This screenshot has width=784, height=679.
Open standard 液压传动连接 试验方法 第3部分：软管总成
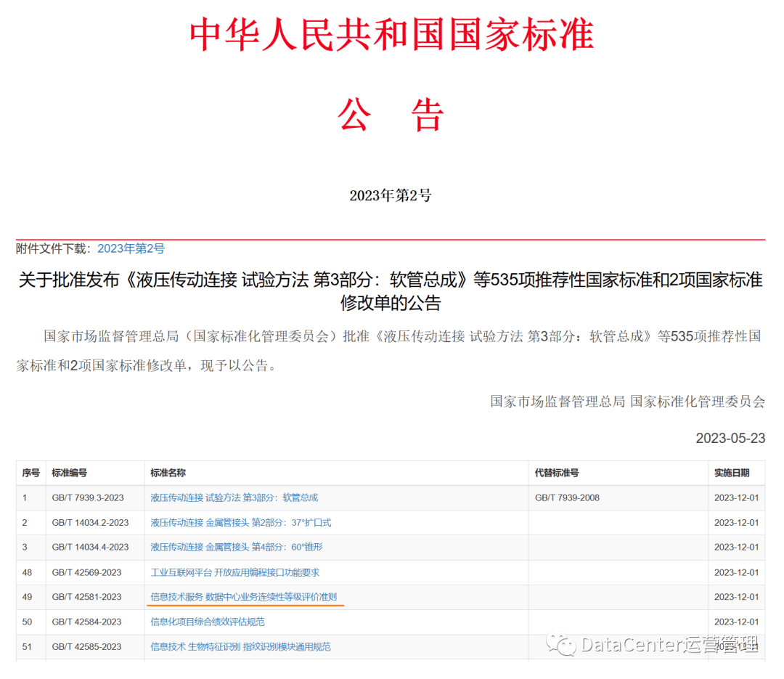point(234,498)
